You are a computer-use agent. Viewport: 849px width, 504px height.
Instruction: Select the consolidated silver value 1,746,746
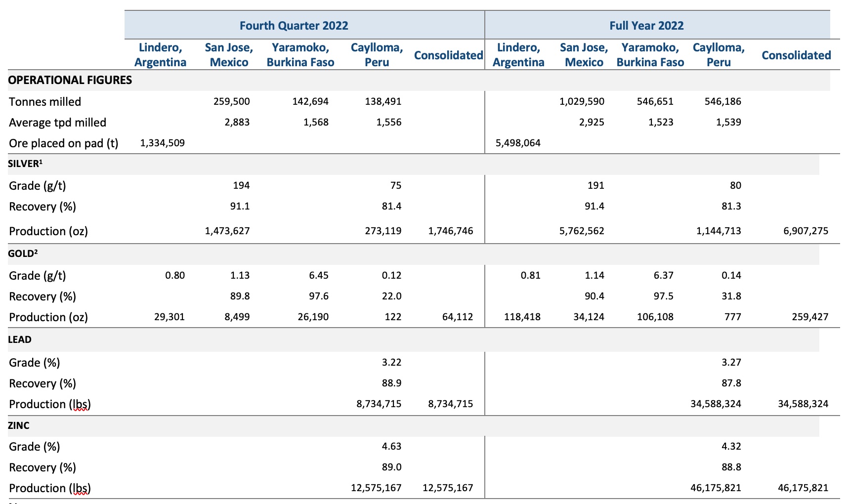tap(450, 231)
